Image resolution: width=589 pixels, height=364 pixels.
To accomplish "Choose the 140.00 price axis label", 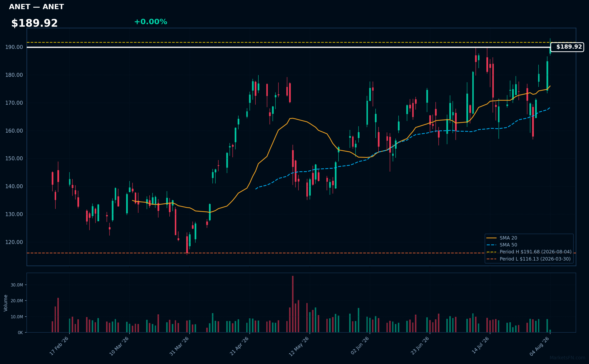I will click(x=14, y=186).
